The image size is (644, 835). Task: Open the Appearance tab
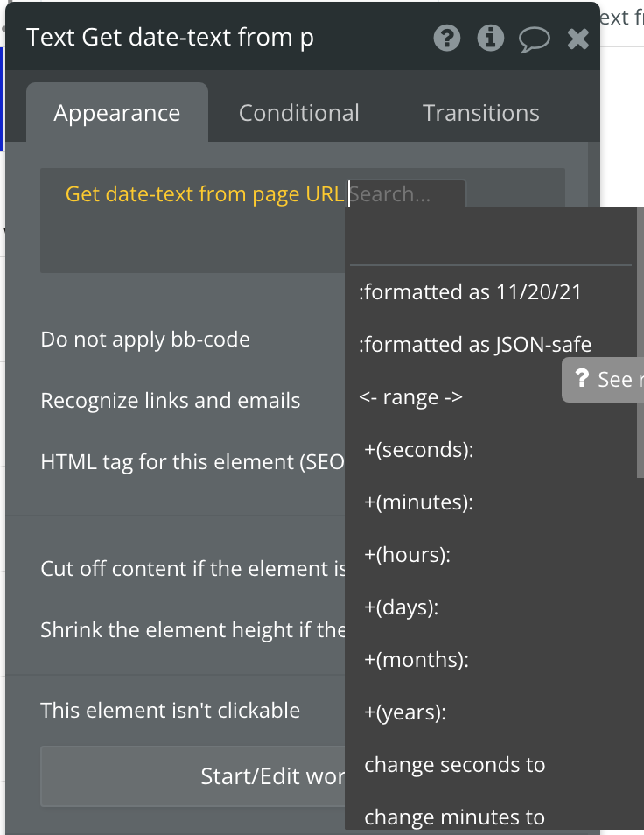(x=116, y=113)
